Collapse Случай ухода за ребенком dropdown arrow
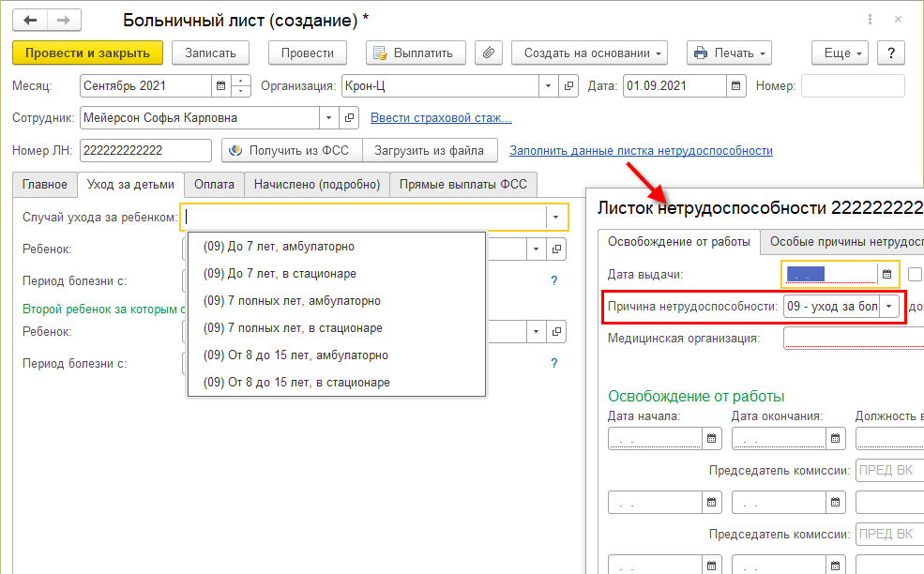 point(555,218)
